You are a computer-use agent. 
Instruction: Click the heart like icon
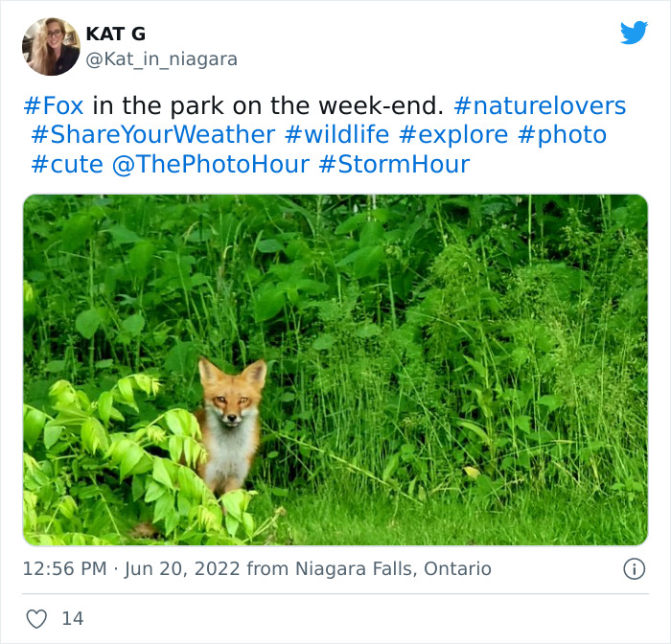click(x=36, y=619)
